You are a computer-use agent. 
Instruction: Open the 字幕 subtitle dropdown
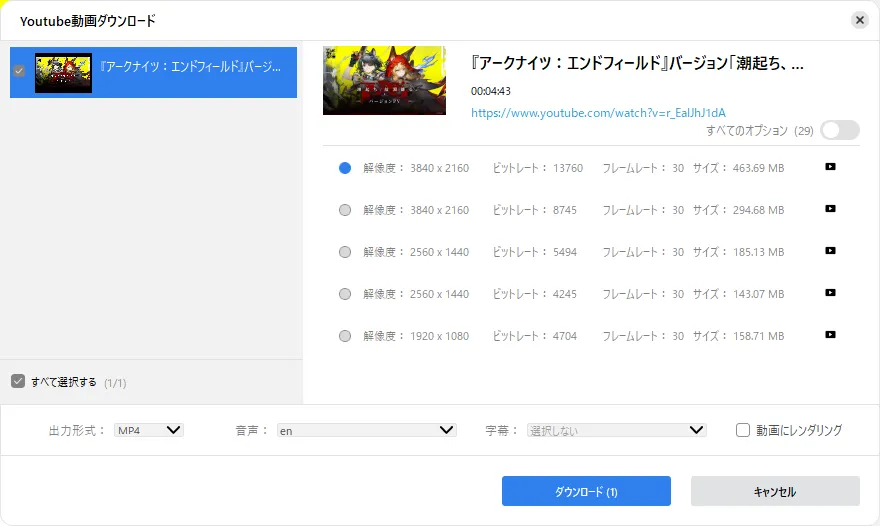tap(617, 430)
